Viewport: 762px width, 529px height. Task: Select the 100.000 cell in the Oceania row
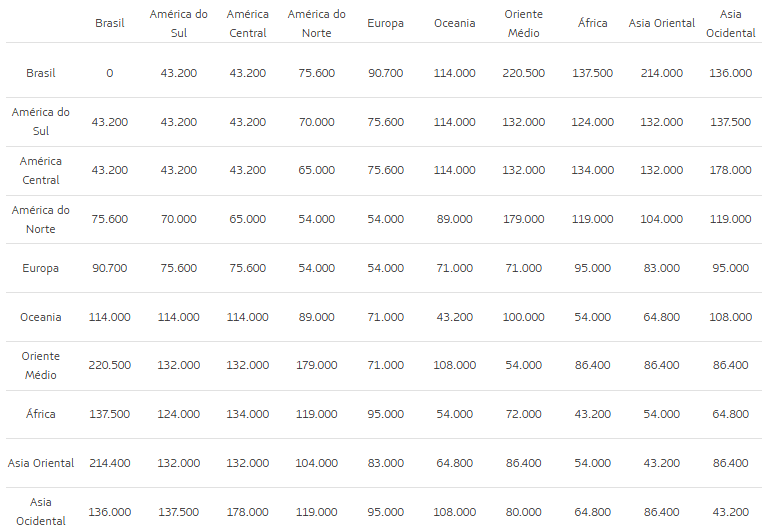(523, 317)
